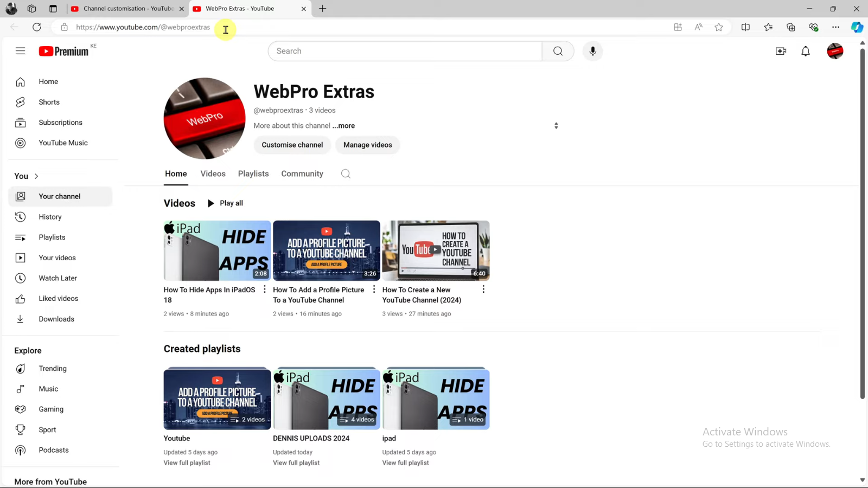Viewport: 868px width, 488px height.
Task: Switch to the Videos channel tab
Action: click(213, 174)
